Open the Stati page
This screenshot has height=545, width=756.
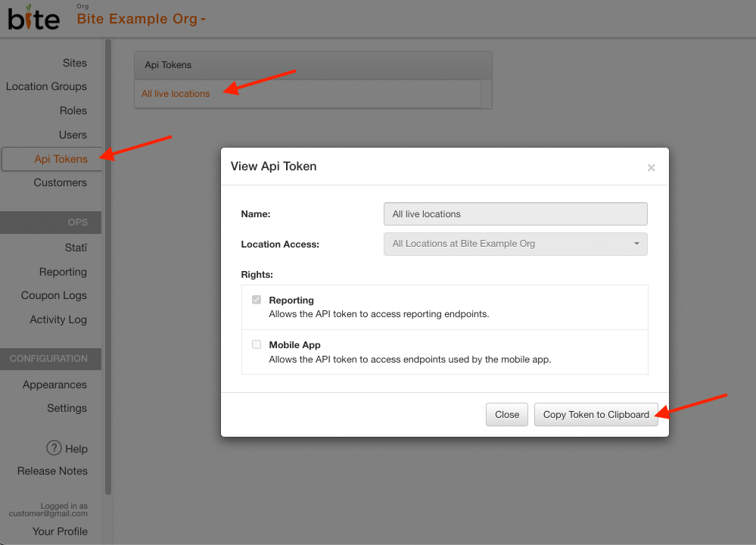tap(76, 248)
